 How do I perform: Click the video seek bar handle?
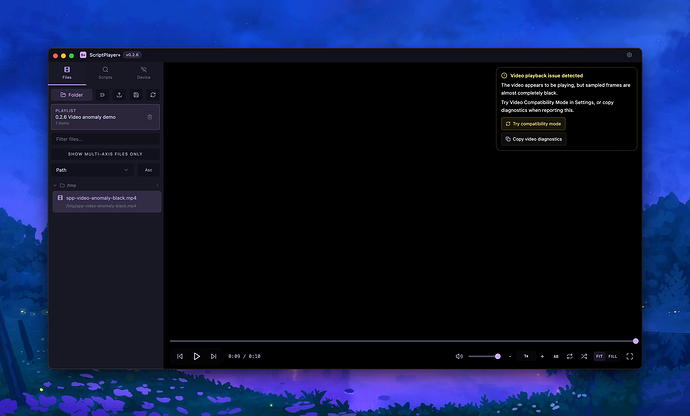coord(635,341)
